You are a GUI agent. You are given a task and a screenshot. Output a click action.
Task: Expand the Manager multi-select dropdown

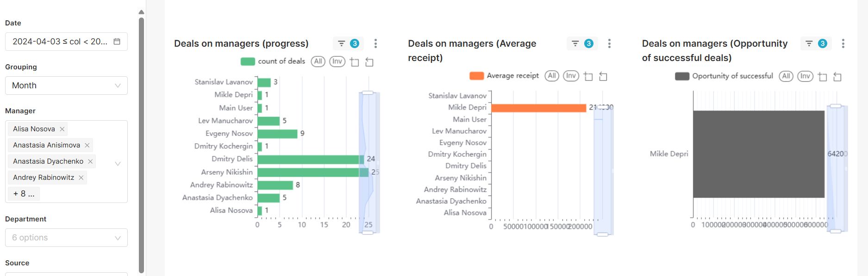(118, 163)
